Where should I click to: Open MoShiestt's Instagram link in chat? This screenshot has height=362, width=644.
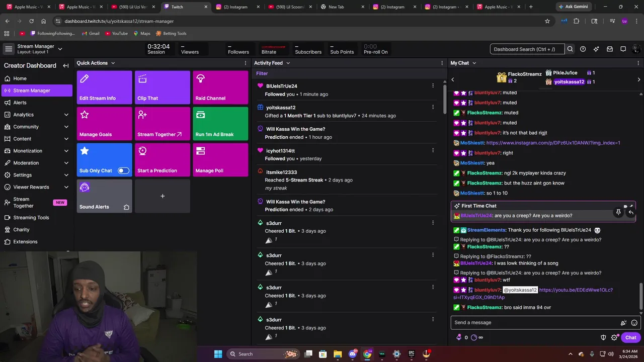click(x=553, y=143)
